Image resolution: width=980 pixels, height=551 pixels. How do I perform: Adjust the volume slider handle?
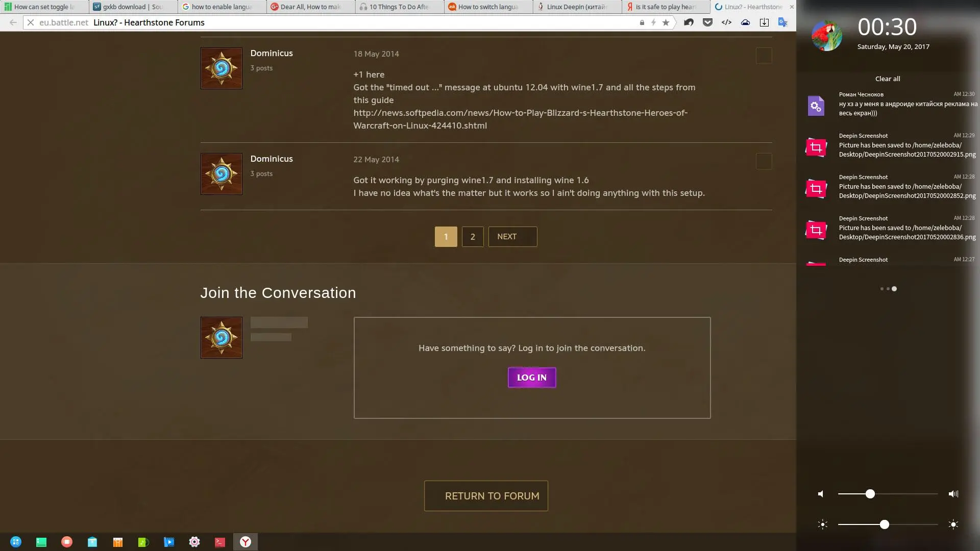click(x=870, y=494)
